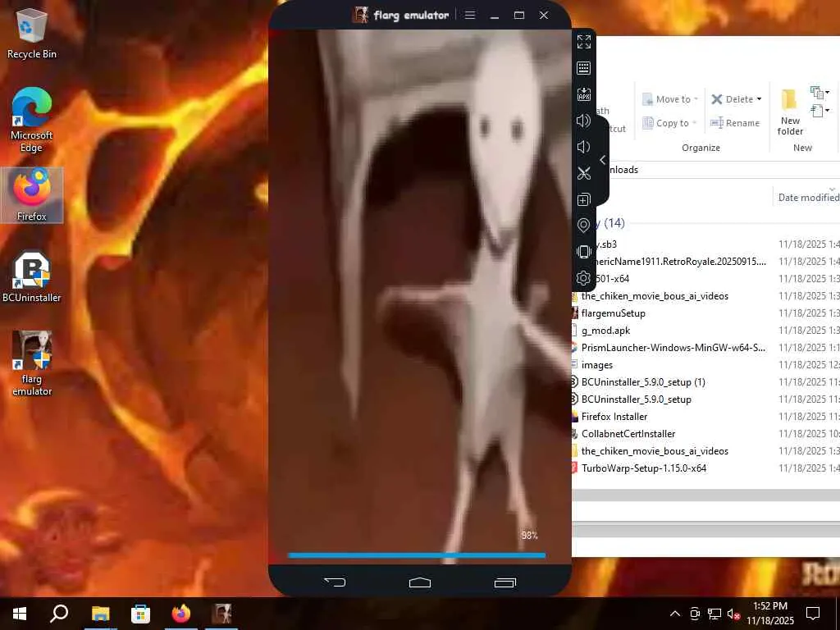This screenshot has height=630, width=840.
Task: Install APK from emulator sidebar
Action: pyautogui.click(x=584, y=94)
